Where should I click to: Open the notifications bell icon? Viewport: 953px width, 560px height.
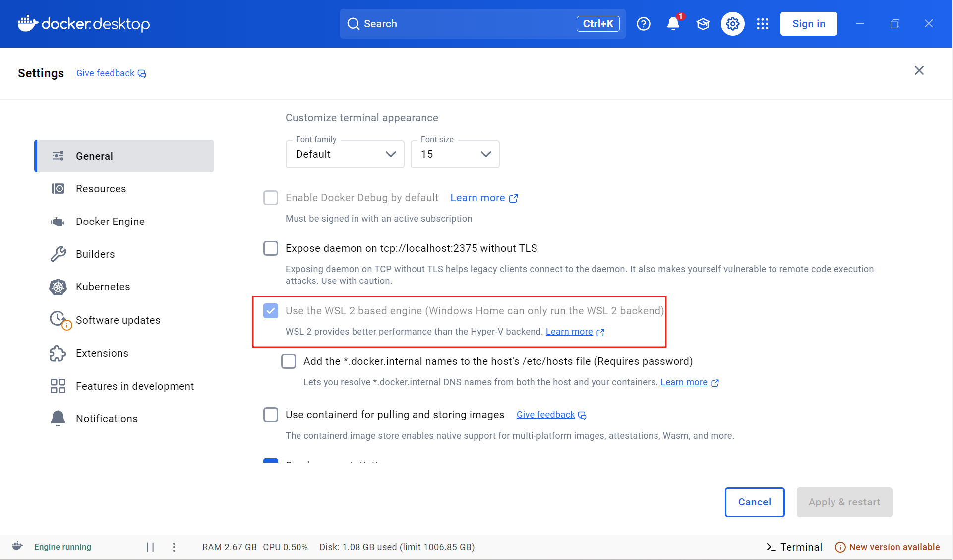coord(673,24)
